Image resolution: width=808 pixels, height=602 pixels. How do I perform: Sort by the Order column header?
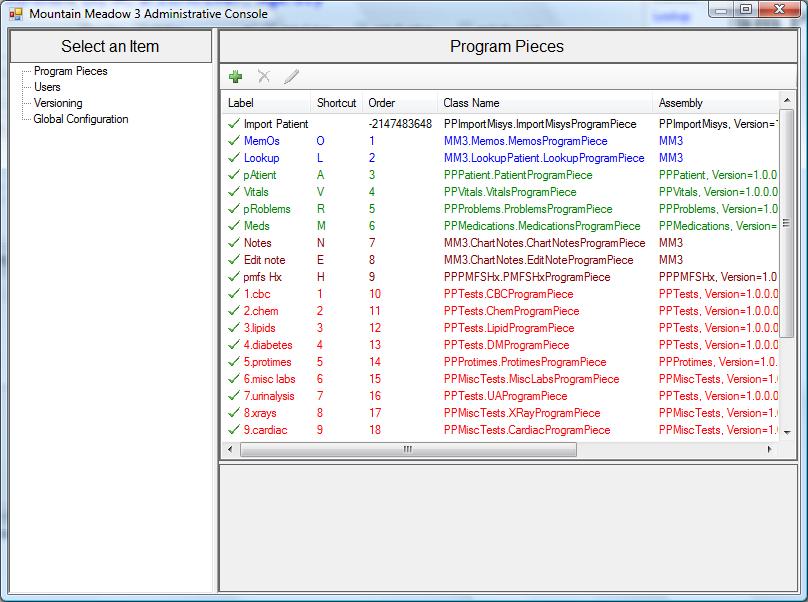coord(400,103)
